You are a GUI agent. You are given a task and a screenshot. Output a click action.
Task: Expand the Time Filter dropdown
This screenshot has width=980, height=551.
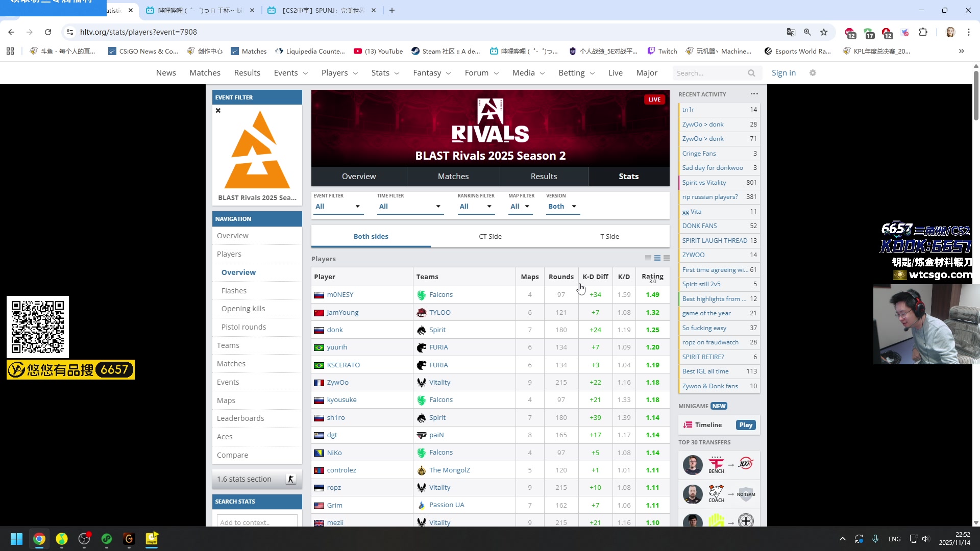click(409, 206)
